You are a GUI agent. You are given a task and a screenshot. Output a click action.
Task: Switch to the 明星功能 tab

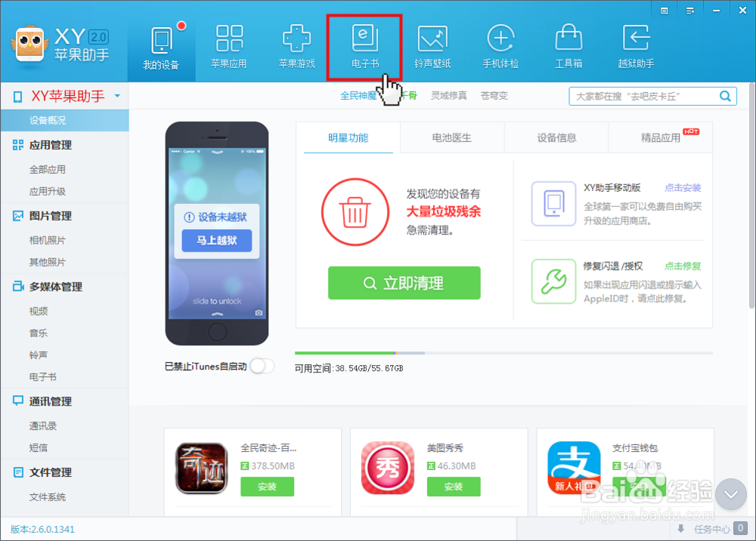click(348, 138)
